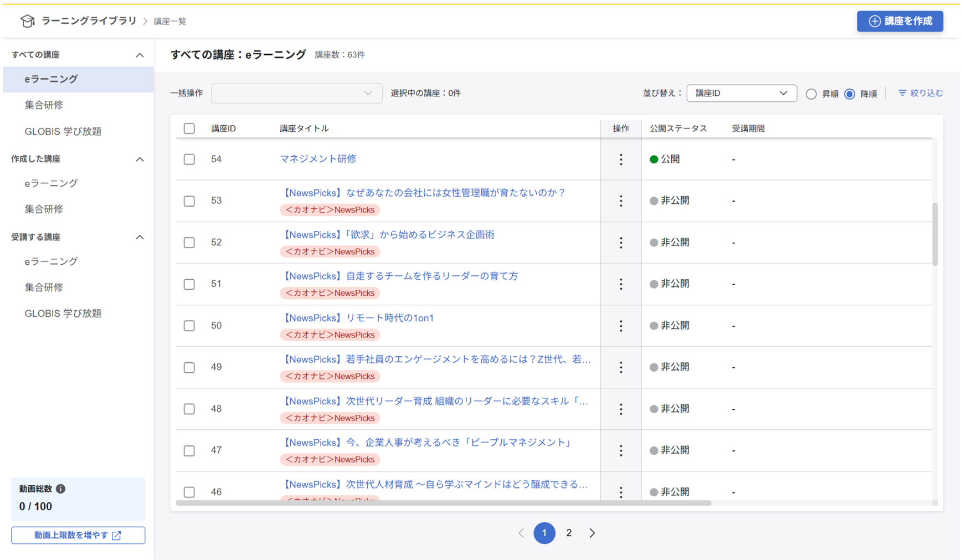Open GLOBIS 学び放題 in the sidebar
The image size is (962, 560).
[x=63, y=131]
